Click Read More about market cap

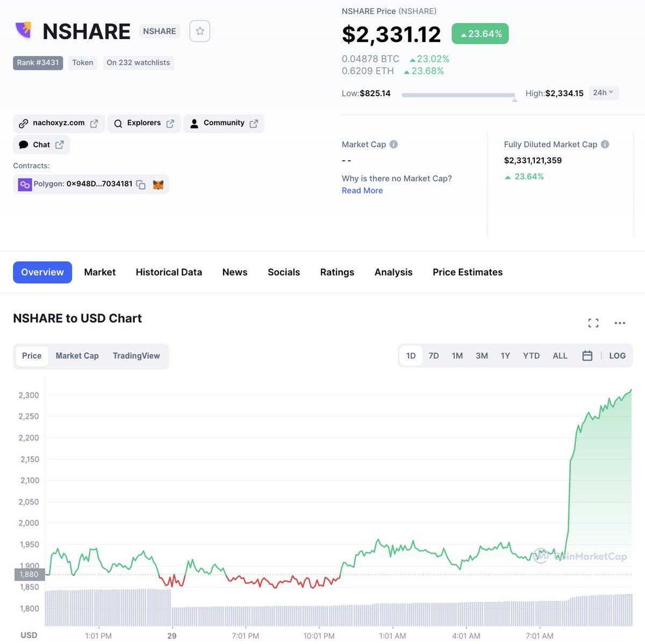362,190
